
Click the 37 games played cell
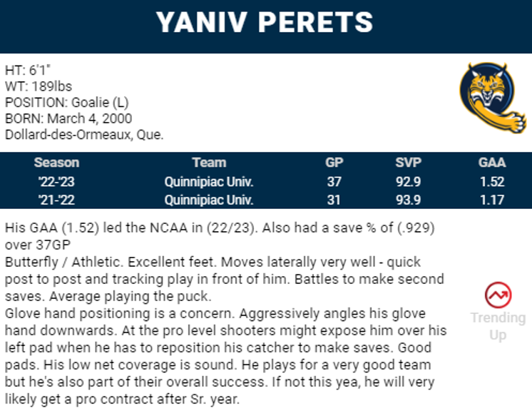coord(334,181)
